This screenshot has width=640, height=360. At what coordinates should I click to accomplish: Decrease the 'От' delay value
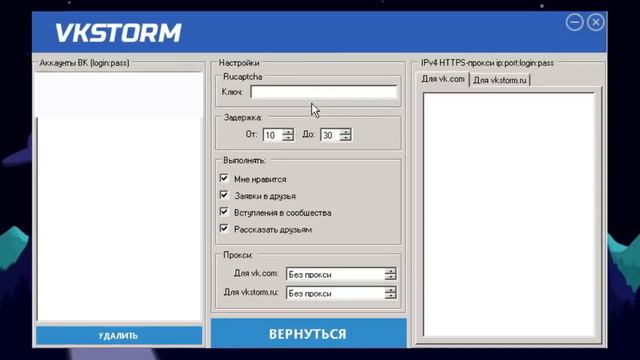288,138
